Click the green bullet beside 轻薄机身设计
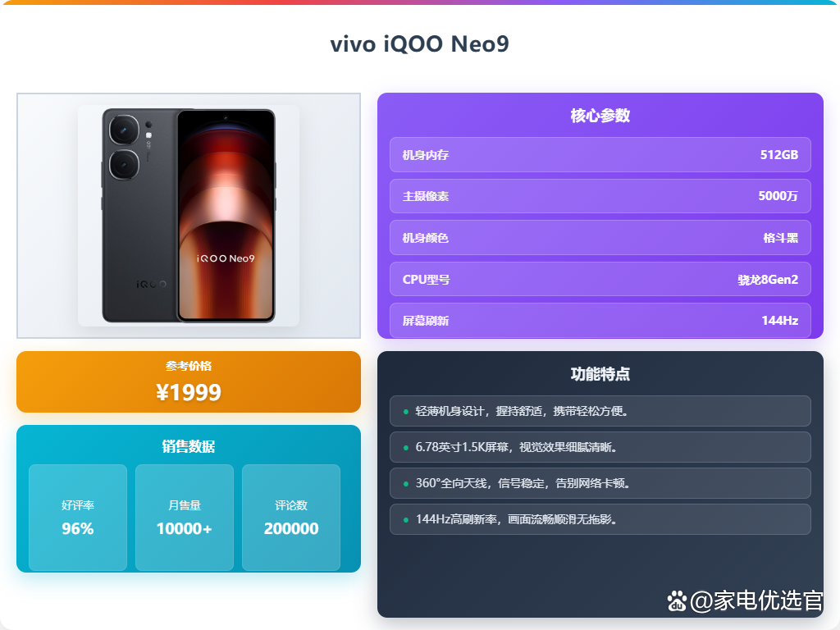The image size is (840, 630). 405,412
